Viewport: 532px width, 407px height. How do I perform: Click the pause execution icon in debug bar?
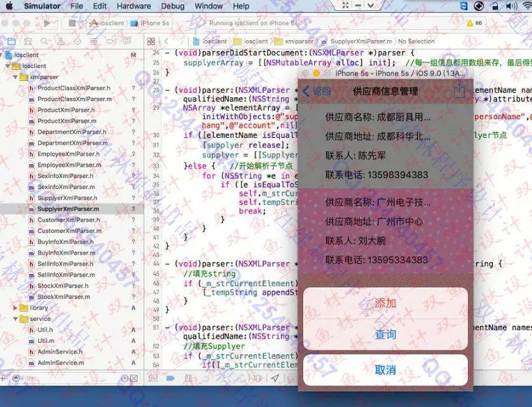[x=188, y=378]
